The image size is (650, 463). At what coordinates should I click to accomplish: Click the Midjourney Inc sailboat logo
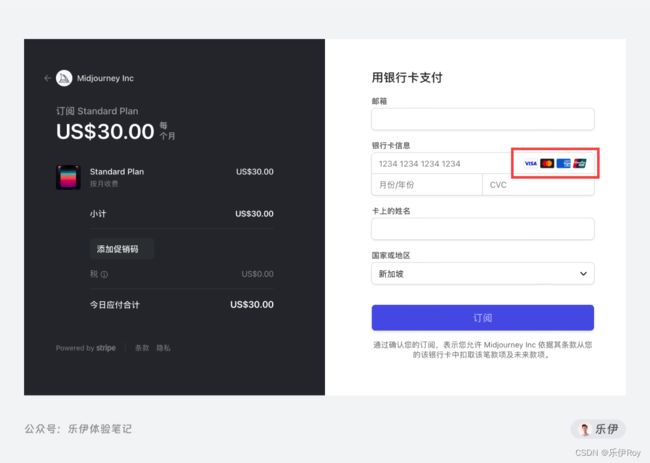tap(64, 78)
